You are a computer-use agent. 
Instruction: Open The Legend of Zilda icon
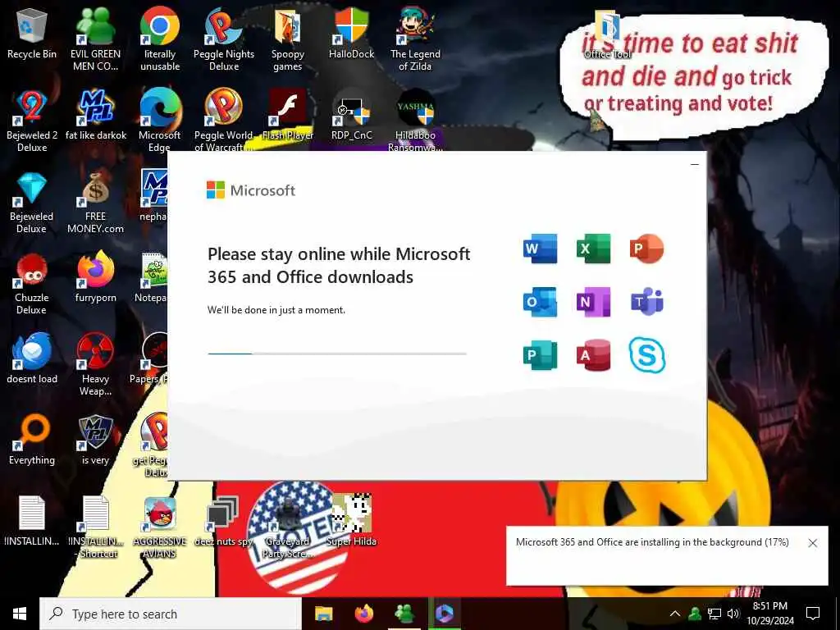[x=415, y=39]
